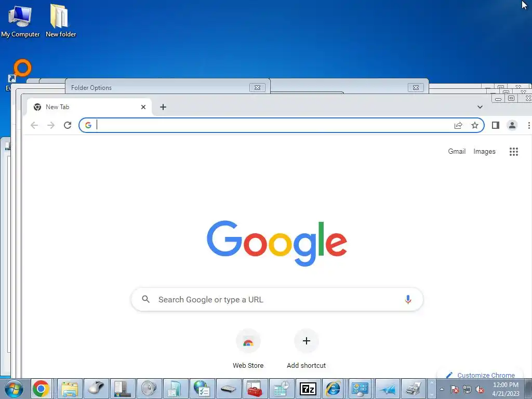Click the keyboard taskbar icon
Viewport: 532px width, 399px height.
[x=229, y=389]
